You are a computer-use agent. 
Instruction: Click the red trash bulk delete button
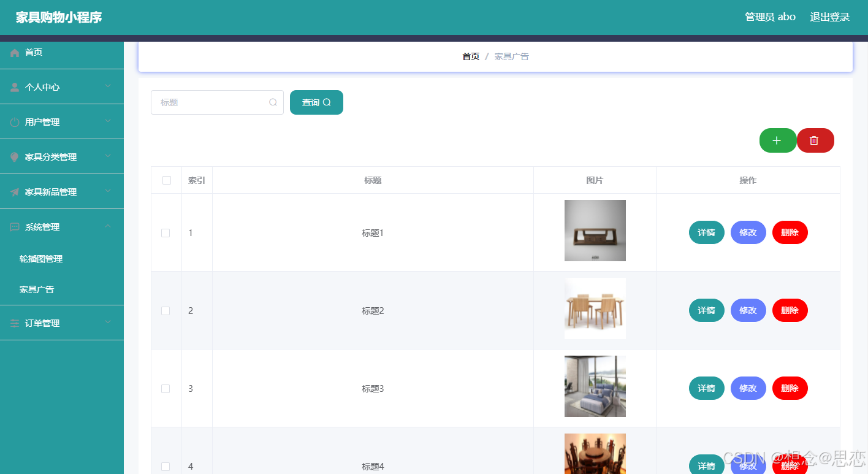click(x=815, y=140)
